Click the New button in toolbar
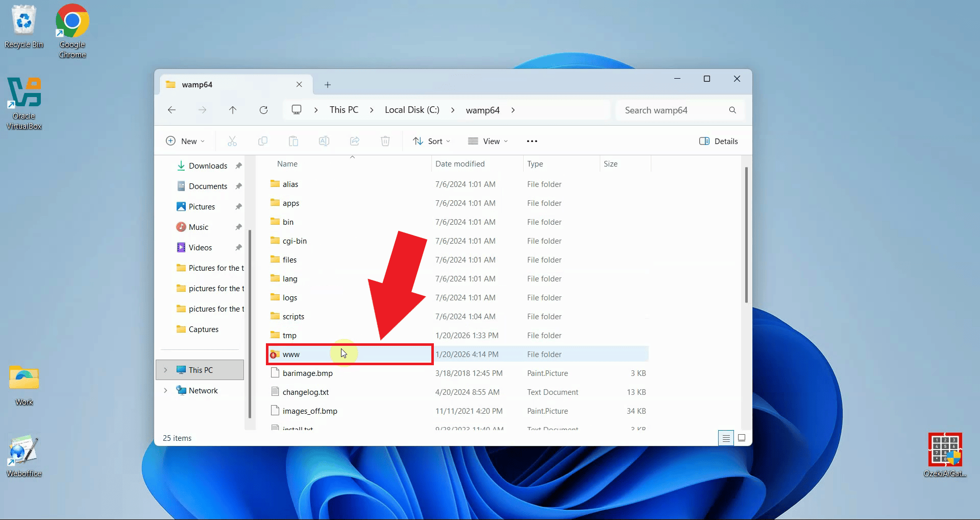 185,141
